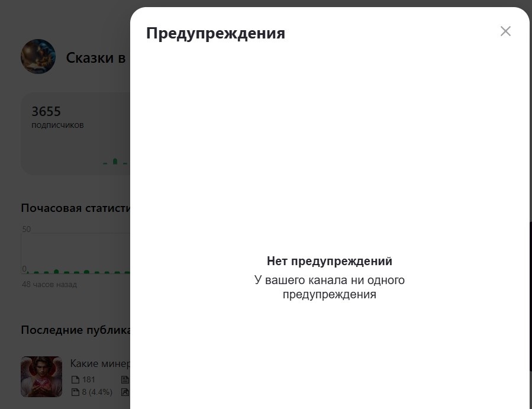Click the page views icon beside 181
Screen dimensions: 532x409
pyautogui.click(x=75, y=379)
